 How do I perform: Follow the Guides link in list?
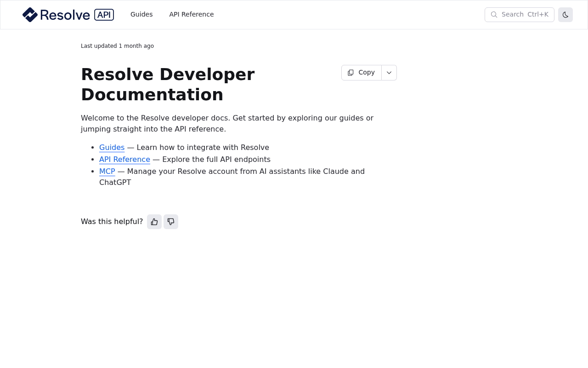click(x=112, y=148)
